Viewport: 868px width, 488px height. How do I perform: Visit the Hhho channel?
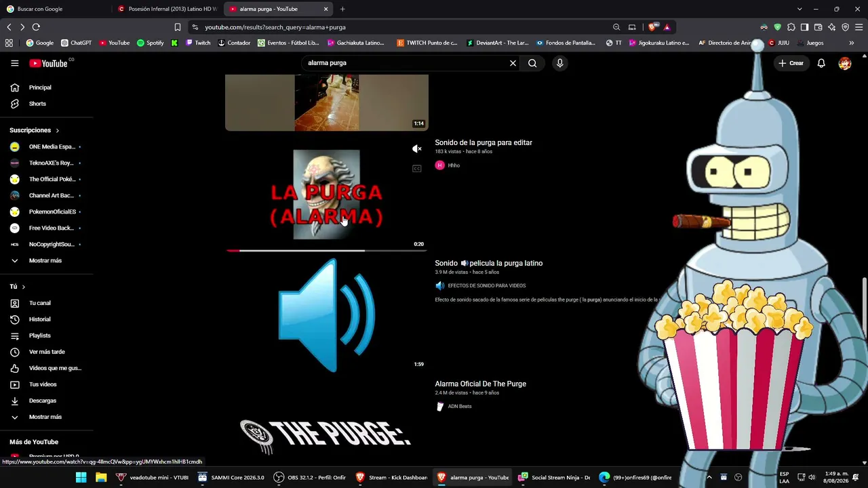[x=454, y=165]
